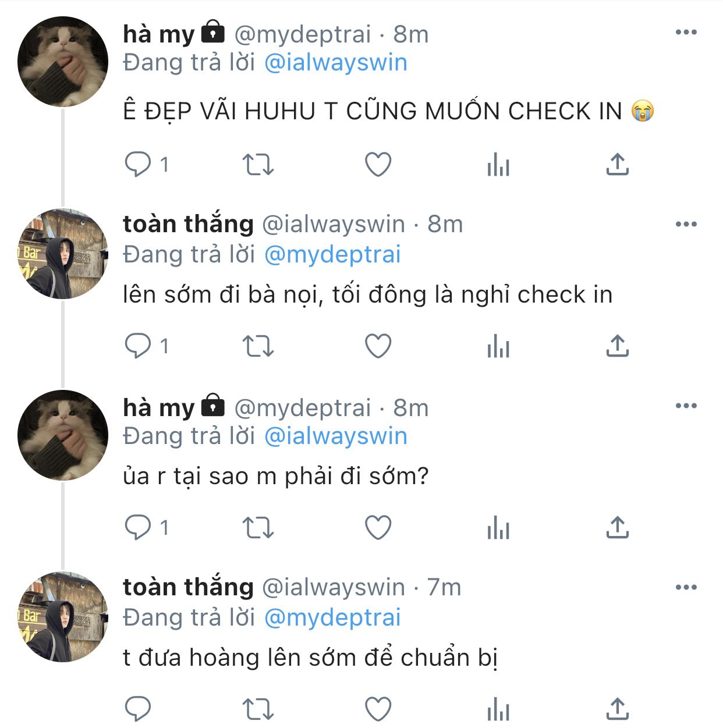Screen dimensions: 723x728
Task: Retweet hà my's 'CHECK IN' tweet
Action: (258, 165)
